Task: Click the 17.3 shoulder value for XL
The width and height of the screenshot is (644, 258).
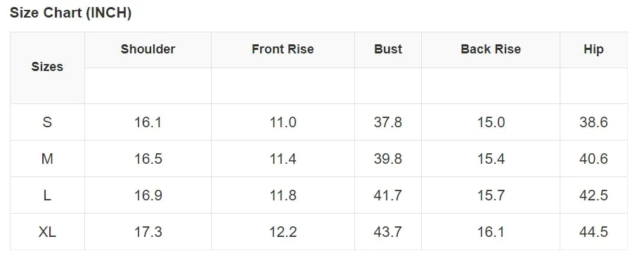Action: pyautogui.click(x=148, y=232)
